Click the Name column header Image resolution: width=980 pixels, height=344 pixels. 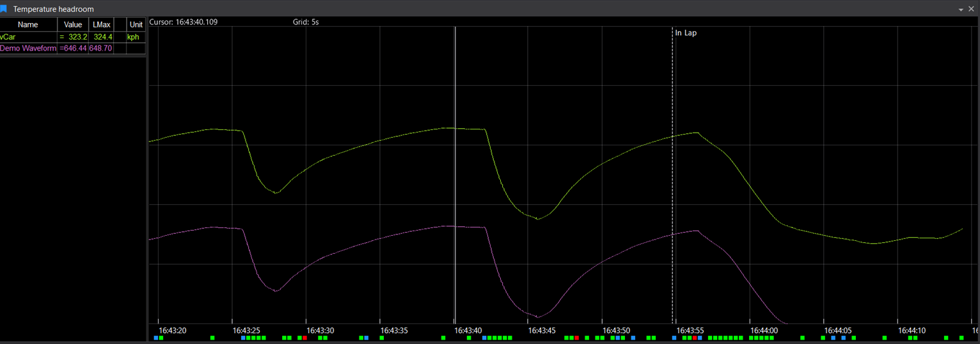pos(28,25)
